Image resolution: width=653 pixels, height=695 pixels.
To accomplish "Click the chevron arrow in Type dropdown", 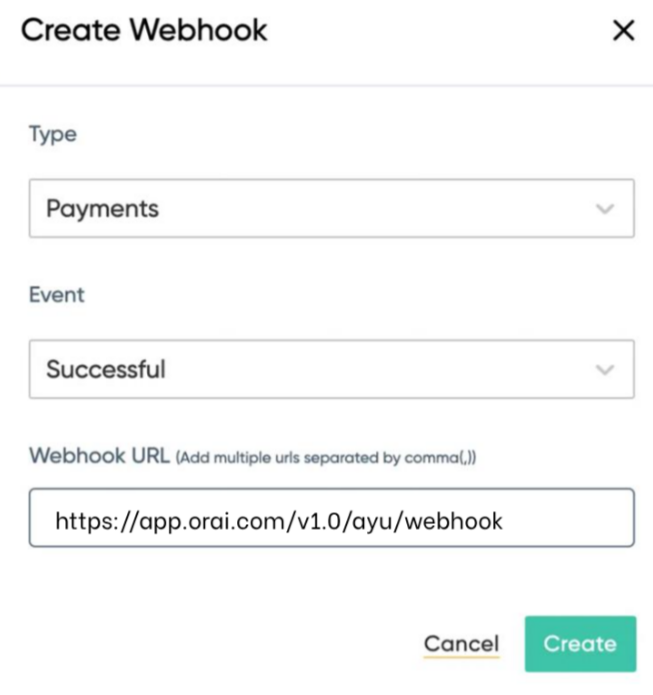I will click(604, 209).
